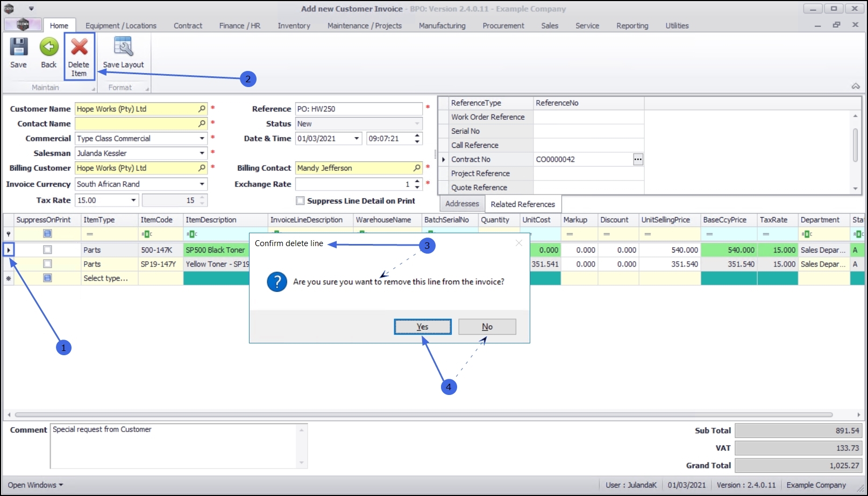868x496 pixels.
Task: Open the Finance / HR tab
Action: click(240, 26)
